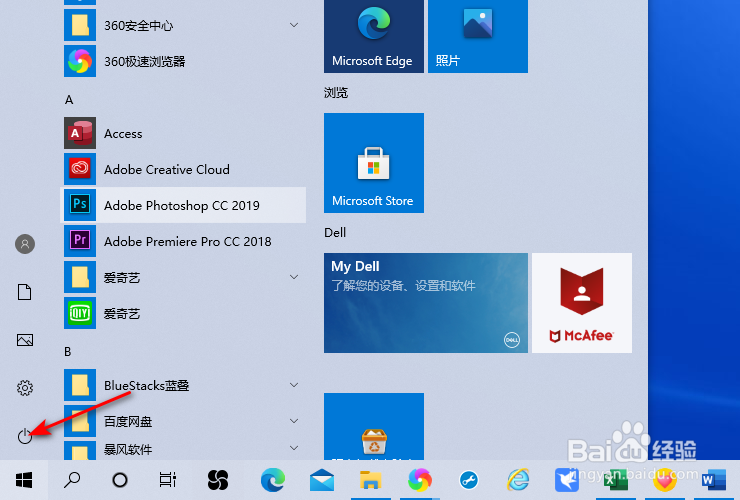740x500 pixels.
Task: Launch the 爱奇艺 app with green icon
Action: pos(183,313)
